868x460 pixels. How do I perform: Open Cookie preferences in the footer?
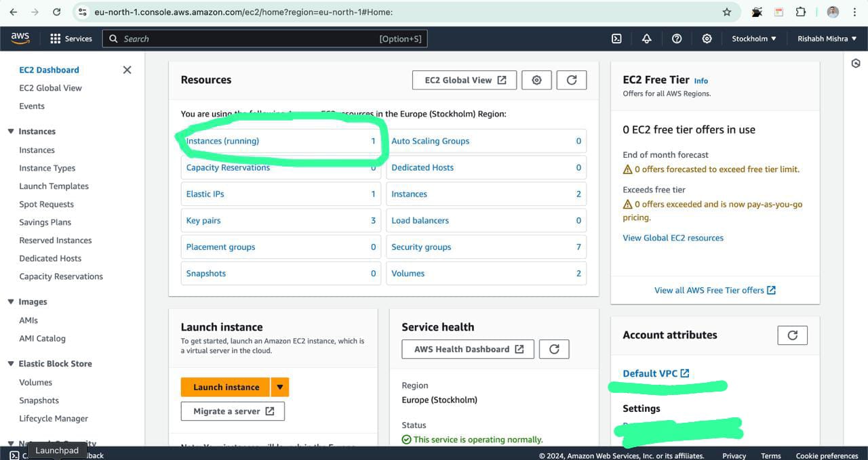pyautogui.click(x=827, y=455)
